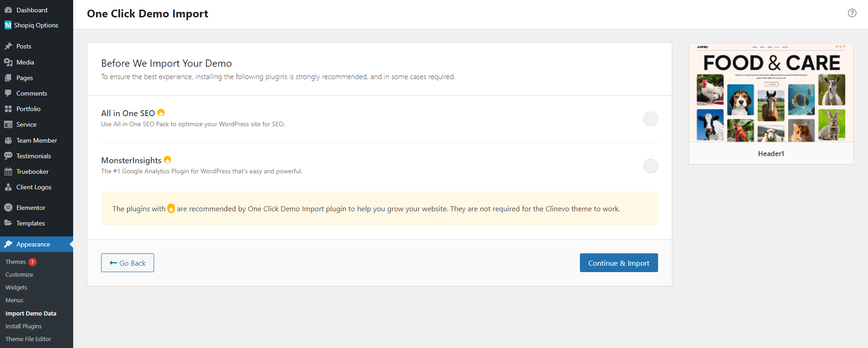Open Import Demo Data submenu link
The image size is (868, 348).
click(x=31, y=314)
